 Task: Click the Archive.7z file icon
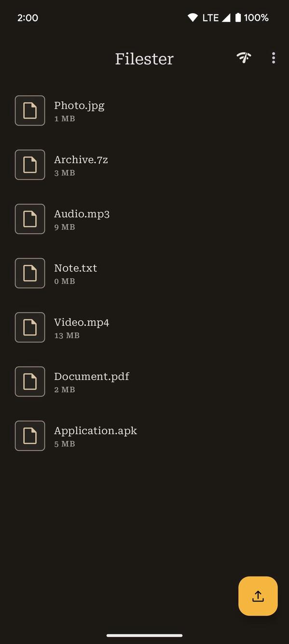[30, 165]
